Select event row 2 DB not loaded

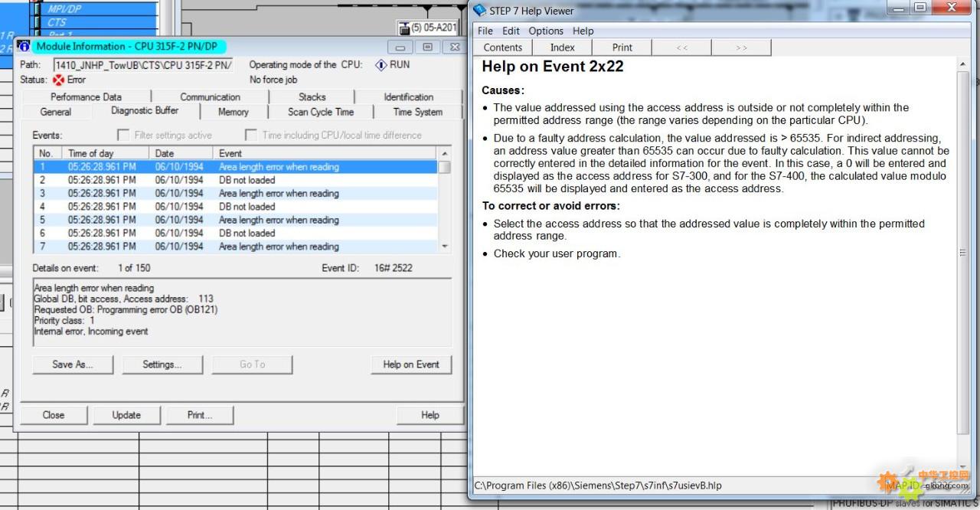(x=236, y=180)
